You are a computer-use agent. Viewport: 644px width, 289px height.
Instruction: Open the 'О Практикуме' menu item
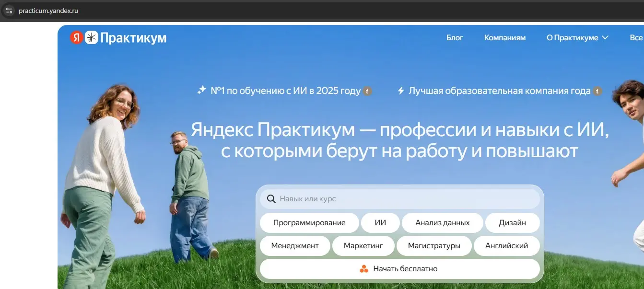(x=573, y=38)
